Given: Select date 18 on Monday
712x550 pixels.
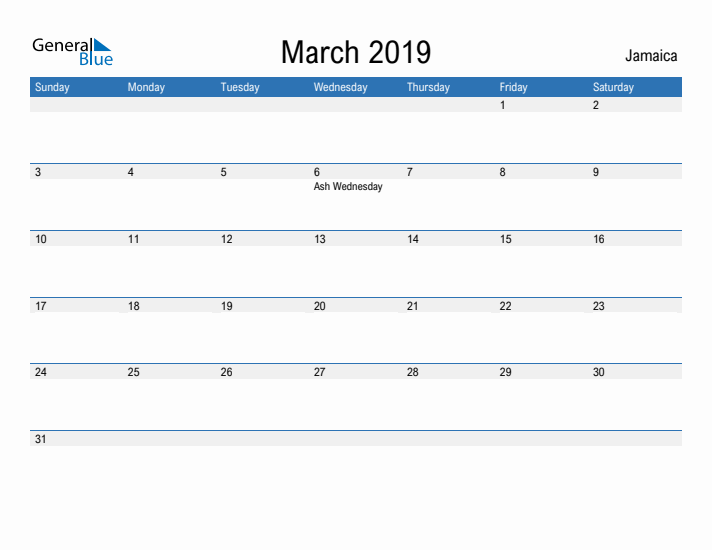Looking at the screenshot, I should (x=134, y=306).
